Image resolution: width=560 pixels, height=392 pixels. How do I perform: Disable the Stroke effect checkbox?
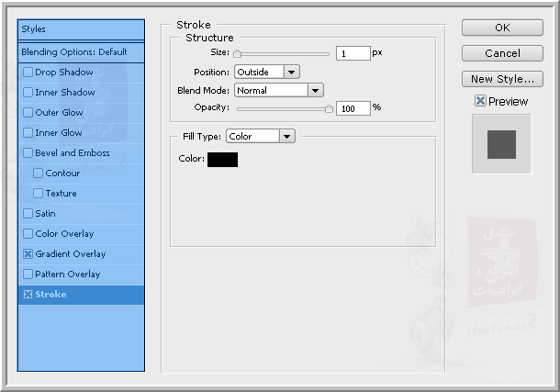coord(28,295)
